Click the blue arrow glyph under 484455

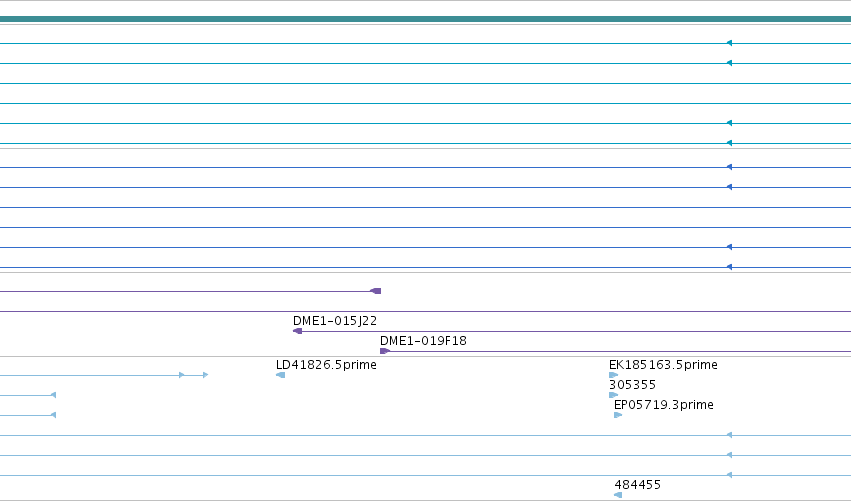tap(618, 495)
